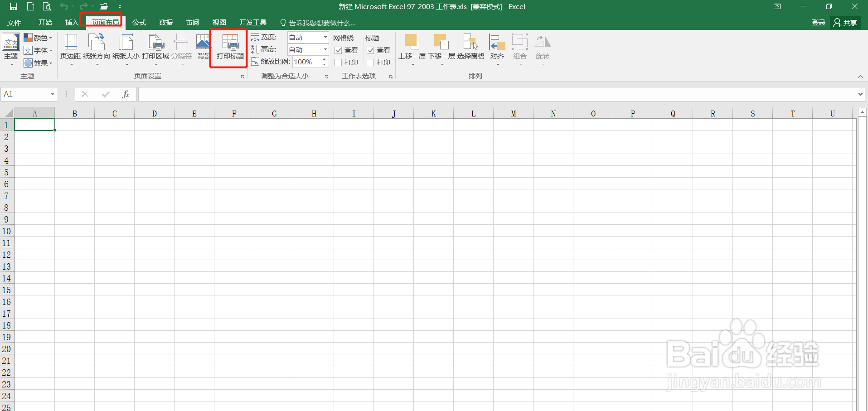The width and height of the screenshot is (868, 411).
Task: Open the Name Box dropdown arrow
Action: (x=53, y=94)
